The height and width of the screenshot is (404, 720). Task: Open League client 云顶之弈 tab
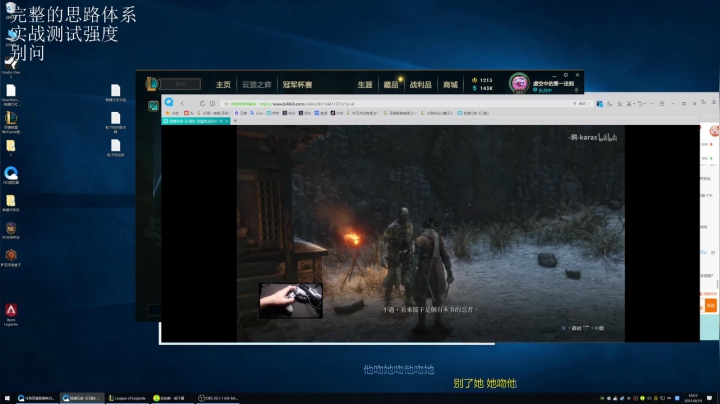click(x=257, y=84)
